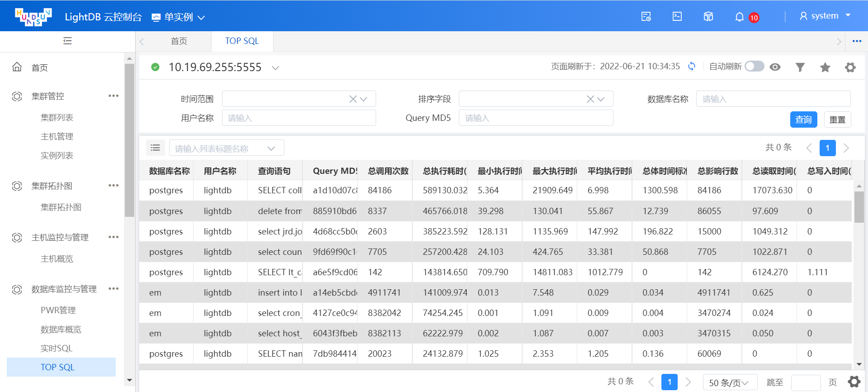The width and height of the screenshot is (868, 392).
Task: Click the star favorite icon
Action: 825,67
